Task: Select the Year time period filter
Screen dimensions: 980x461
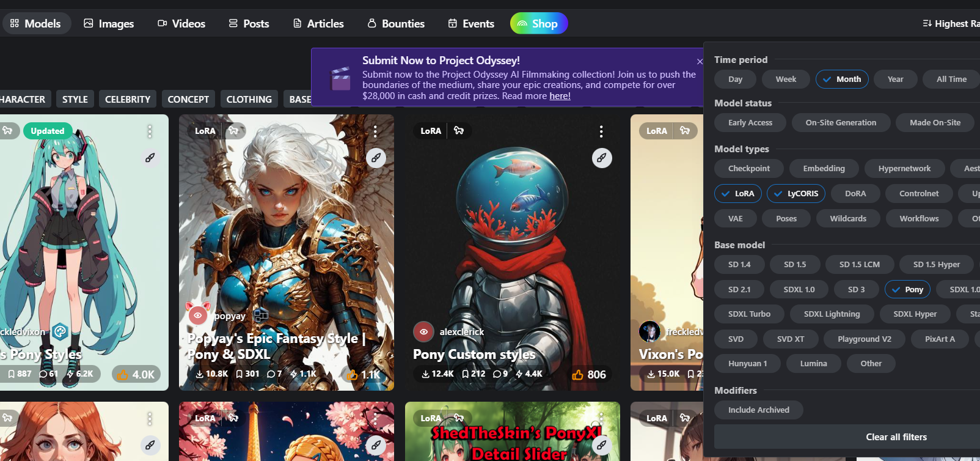Action: [x=895, y=79]
